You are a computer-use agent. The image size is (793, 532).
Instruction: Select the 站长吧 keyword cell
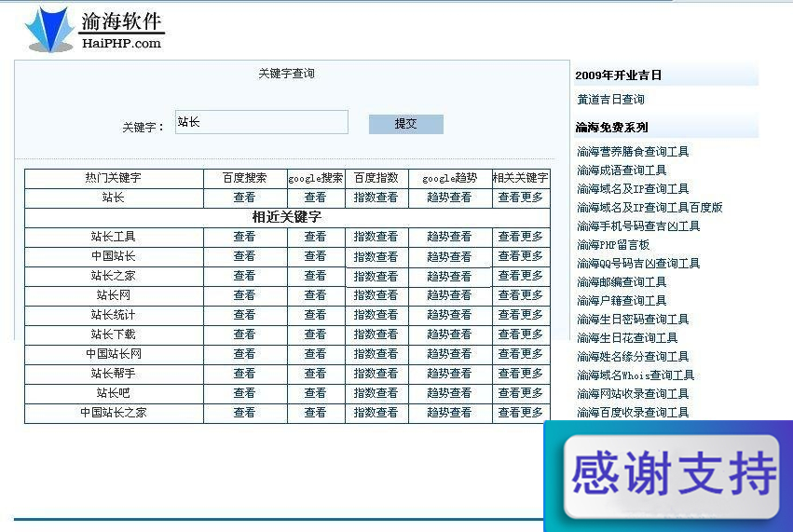click(x=114, y=393)
